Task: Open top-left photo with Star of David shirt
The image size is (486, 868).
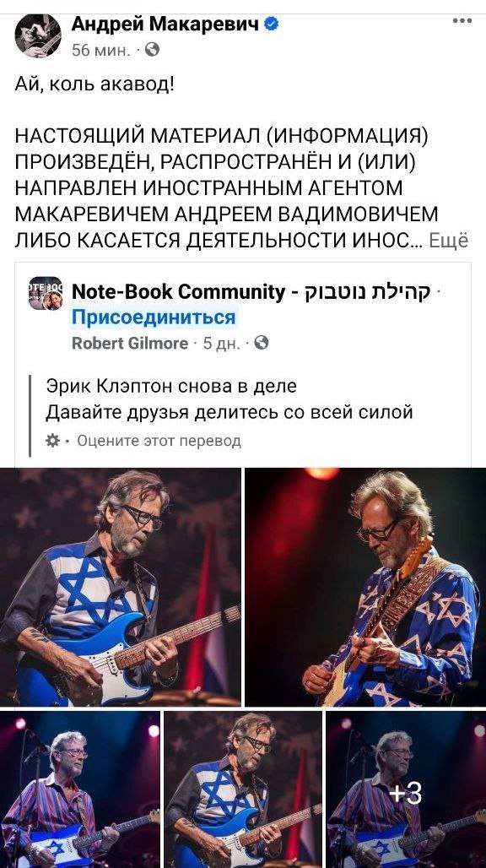Action: (120, 587)
